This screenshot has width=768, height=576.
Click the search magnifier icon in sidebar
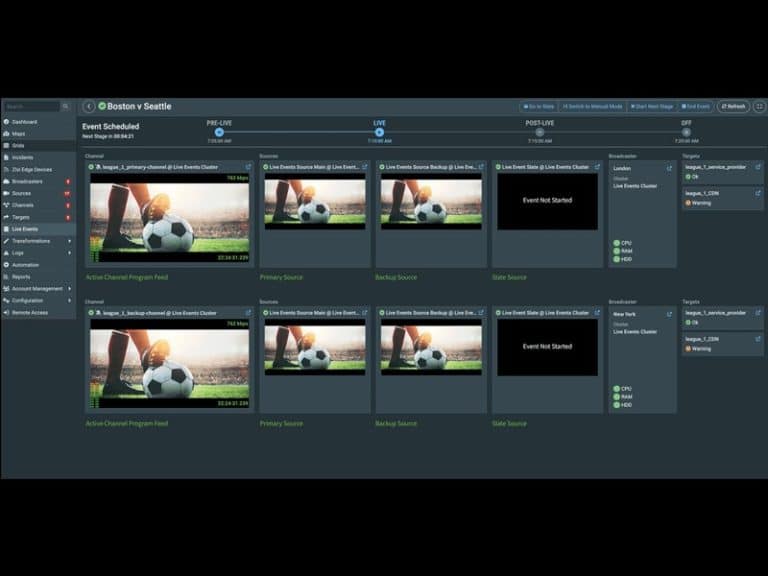(66, 106)
